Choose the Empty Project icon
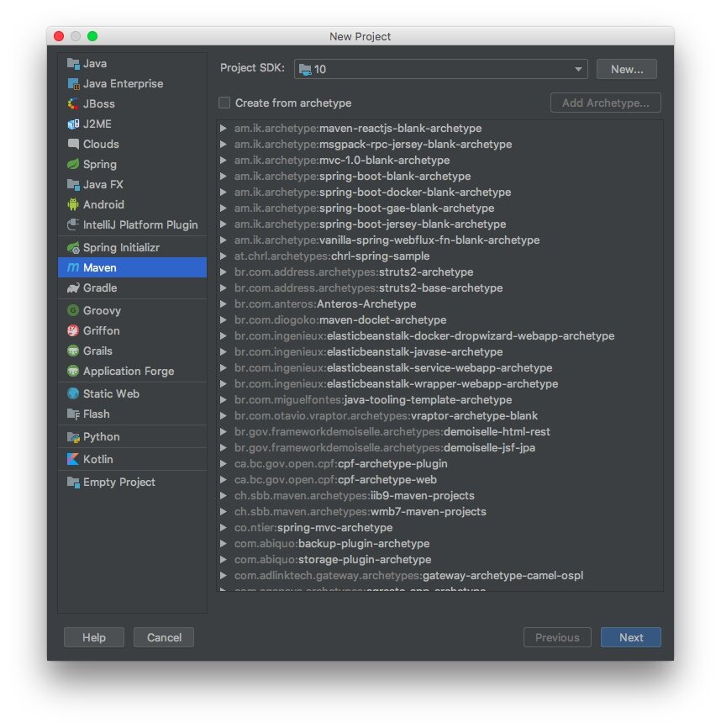Screen dimensions: 721x728 tap(73, 483)
